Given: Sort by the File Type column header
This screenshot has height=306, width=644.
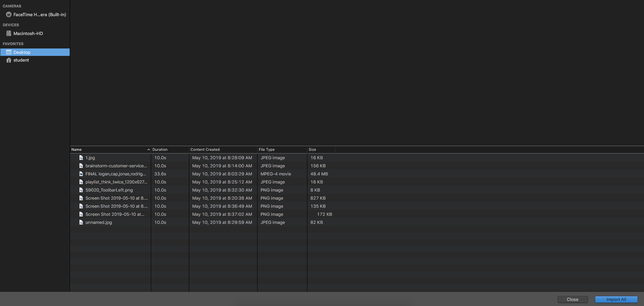Looking at the screenshot, I should [282, 149].
